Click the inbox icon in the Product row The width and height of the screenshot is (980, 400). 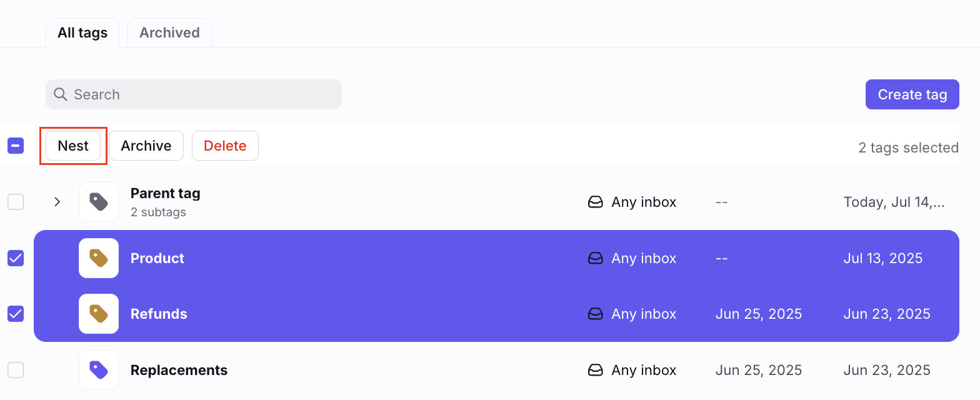click(x=596, y=258)
